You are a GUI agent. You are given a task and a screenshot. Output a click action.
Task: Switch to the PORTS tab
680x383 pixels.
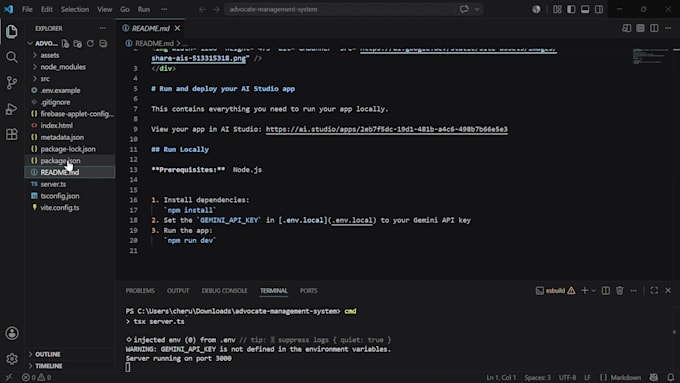[x=308, y=291]
